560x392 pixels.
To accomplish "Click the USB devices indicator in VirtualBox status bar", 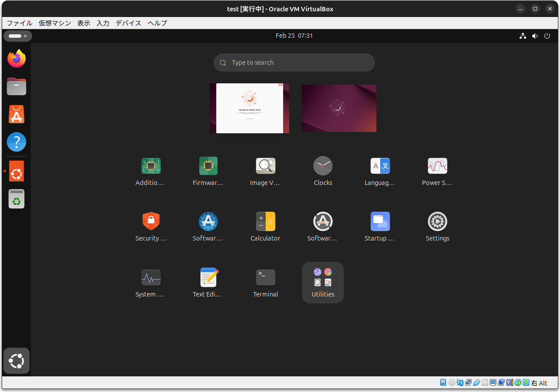I will [477, 382].
